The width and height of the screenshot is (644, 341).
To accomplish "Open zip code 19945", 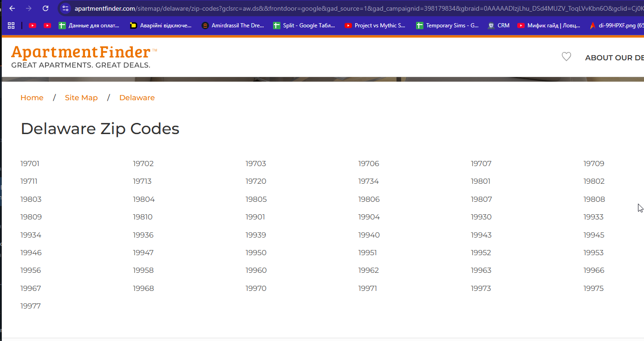I will tap(594, 235).
